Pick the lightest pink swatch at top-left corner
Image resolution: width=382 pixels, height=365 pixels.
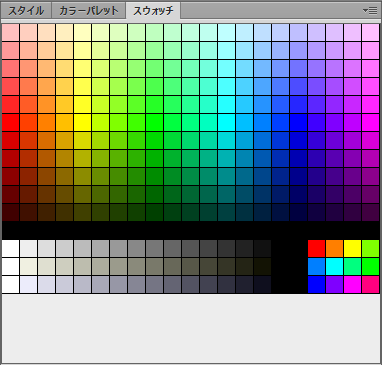[x=11, y=32]
